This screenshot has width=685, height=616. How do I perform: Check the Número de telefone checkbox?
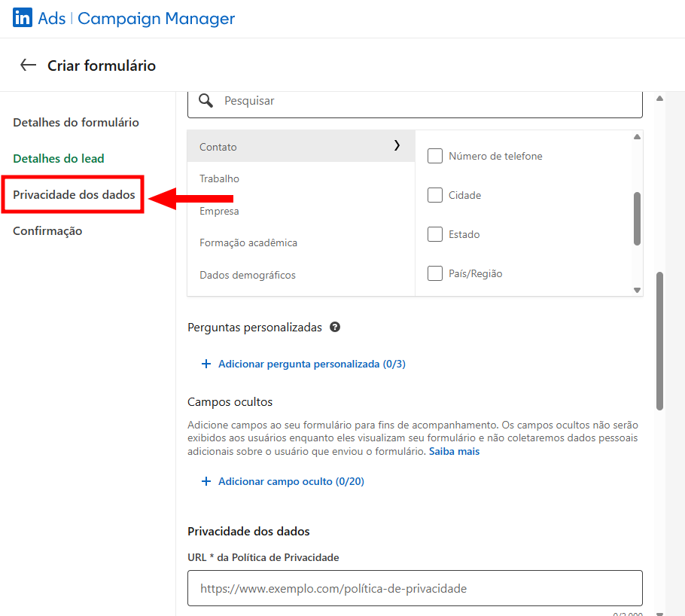(x=435, y=157)
